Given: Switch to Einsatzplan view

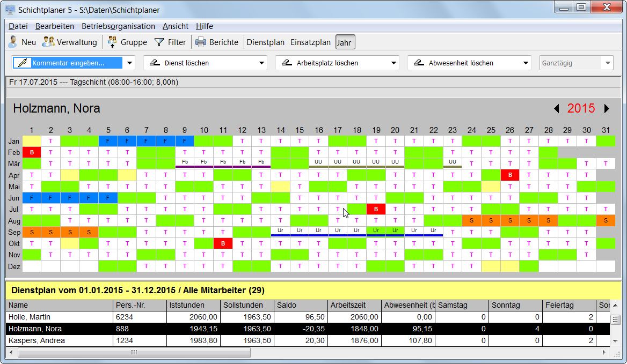Looking at the screenshot, I should [x=311, y=42].
